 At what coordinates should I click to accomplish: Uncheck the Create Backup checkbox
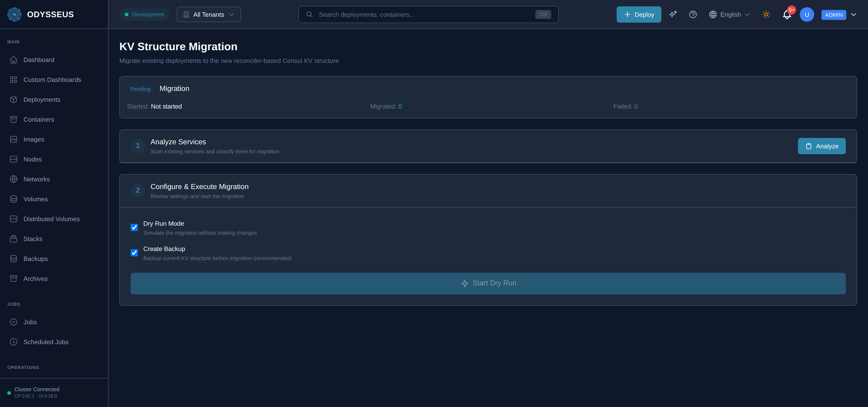pos(134,253)
